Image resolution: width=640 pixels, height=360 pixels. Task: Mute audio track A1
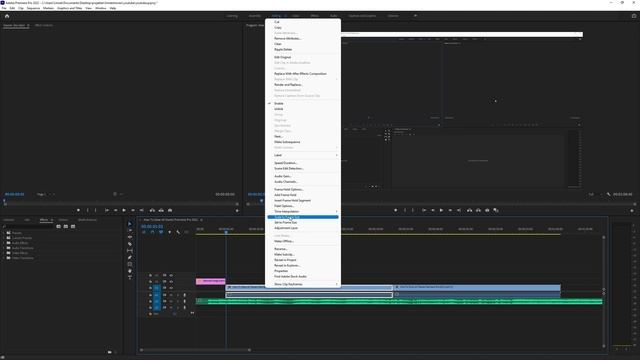(x=171, y=295)
